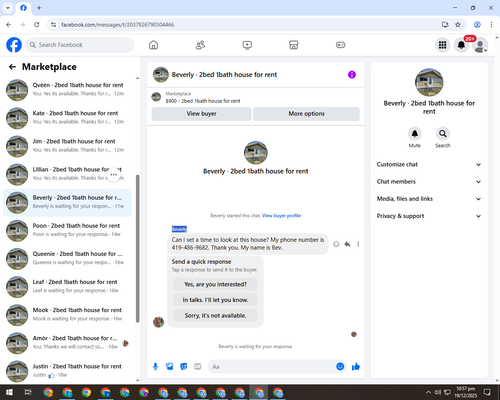The image size is (500, 400).
Task: Open the Menu grid icon
Action: [x=442, y=45]
